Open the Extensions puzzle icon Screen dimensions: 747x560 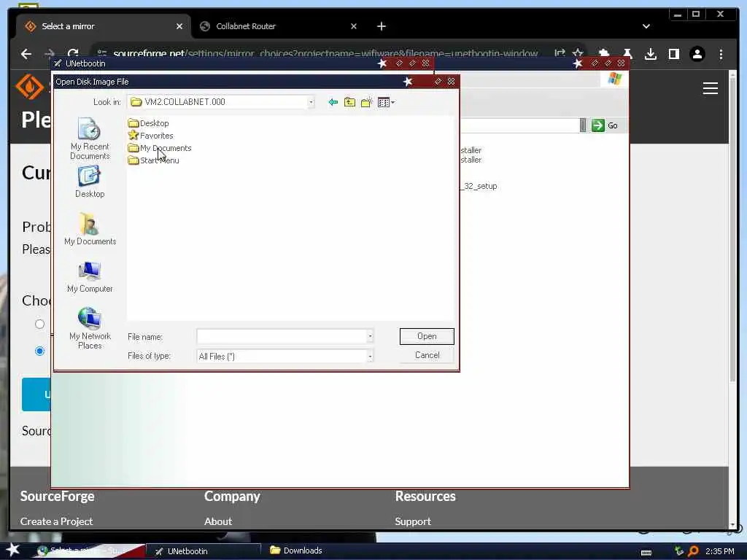(x=603, y=54)
